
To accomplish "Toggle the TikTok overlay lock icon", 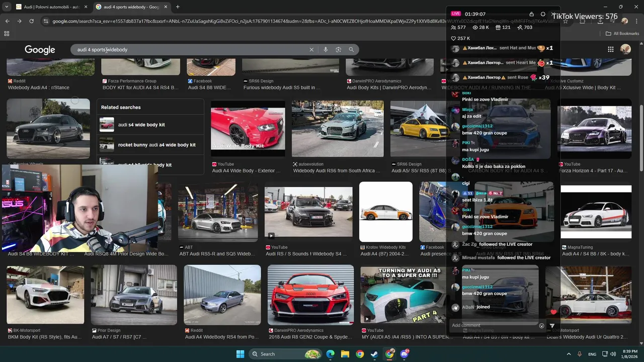I will [531, 14].
